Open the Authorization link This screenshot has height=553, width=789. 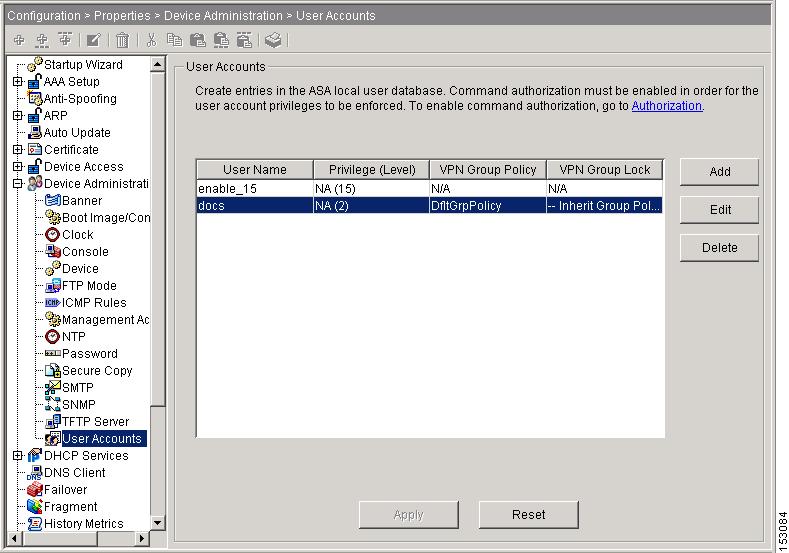[666, 106]
